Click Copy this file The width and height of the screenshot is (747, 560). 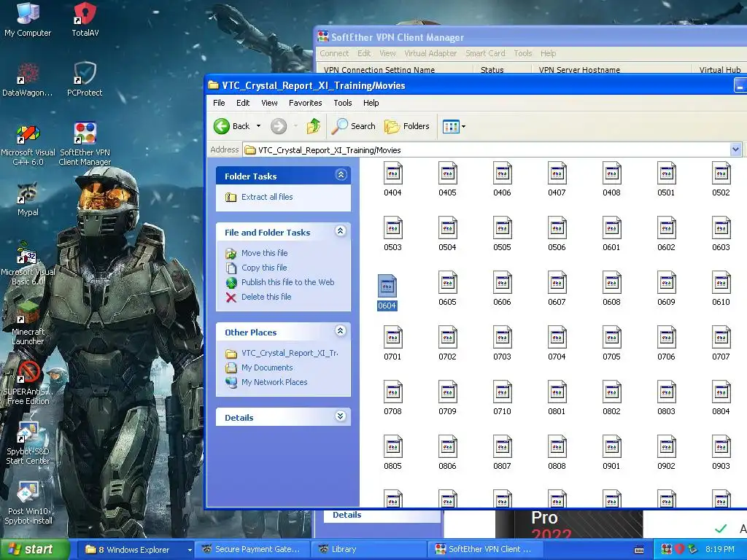point(264,268)
